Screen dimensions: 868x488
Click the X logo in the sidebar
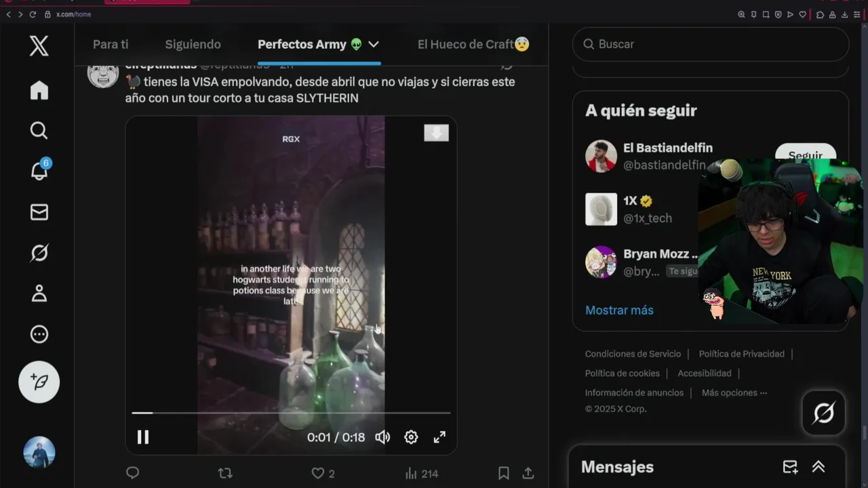[39, 46]
